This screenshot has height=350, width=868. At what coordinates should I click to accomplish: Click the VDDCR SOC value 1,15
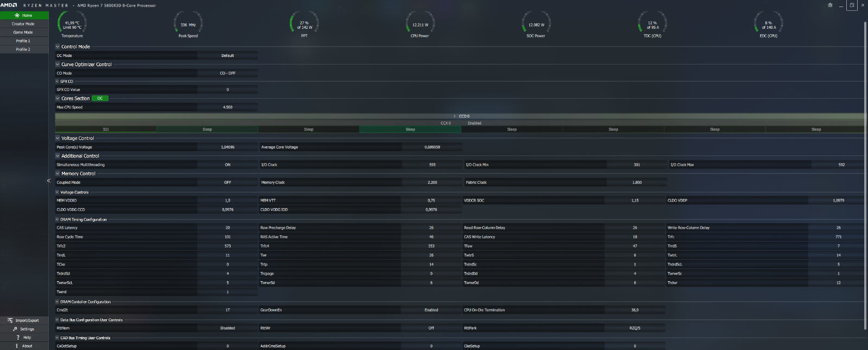pos(635,200)
